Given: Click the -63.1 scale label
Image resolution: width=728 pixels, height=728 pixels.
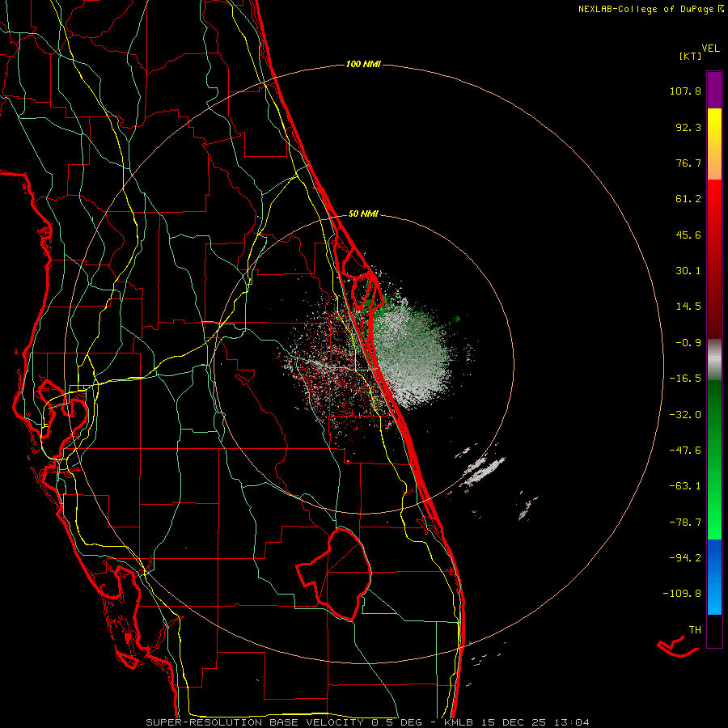Looking at the screenshot, I should coord(685,486).
